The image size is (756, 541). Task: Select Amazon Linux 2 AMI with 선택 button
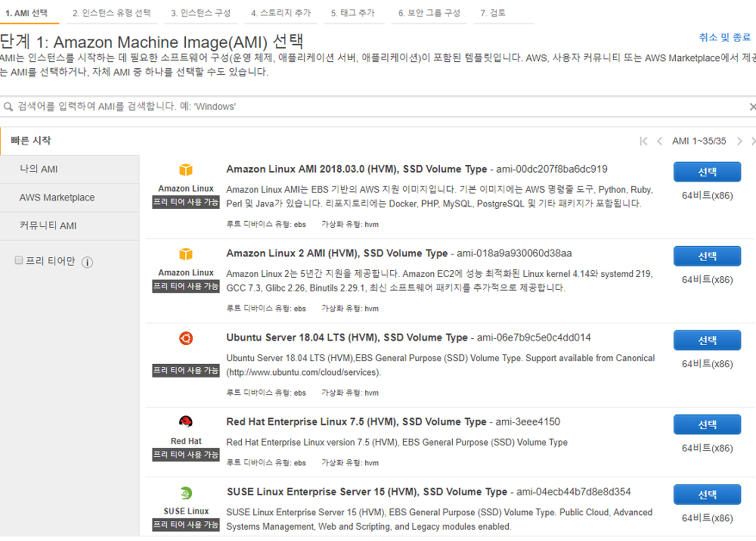tap(707, 256)
